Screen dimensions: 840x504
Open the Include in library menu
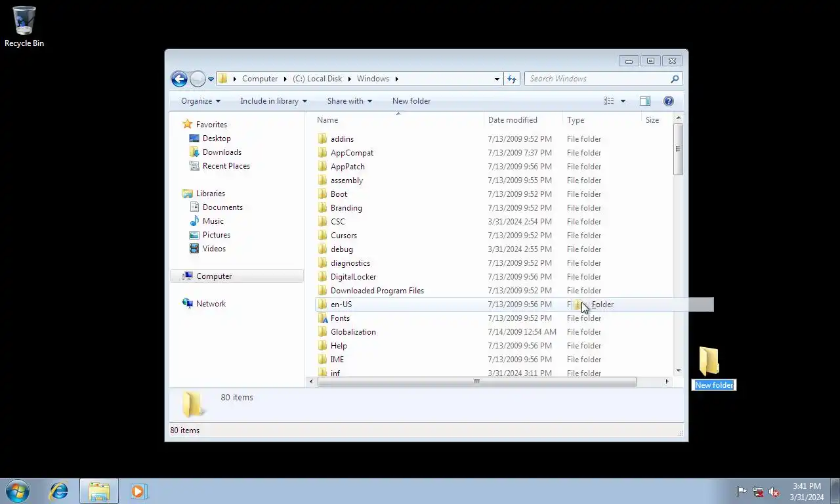[274, 101]
